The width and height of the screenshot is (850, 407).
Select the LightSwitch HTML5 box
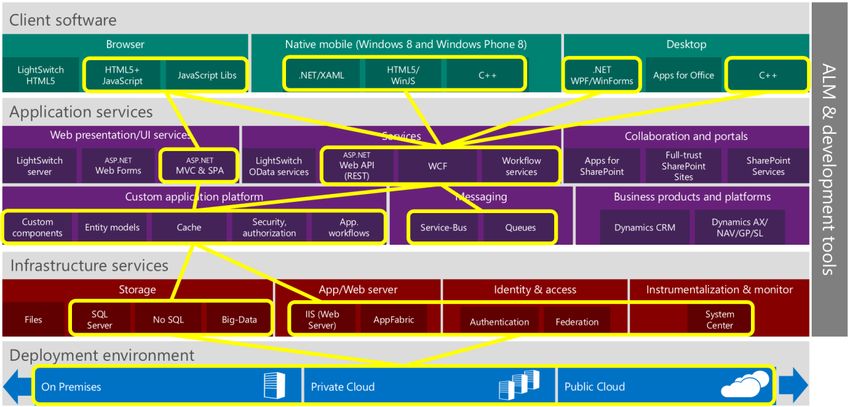[41, 76]
